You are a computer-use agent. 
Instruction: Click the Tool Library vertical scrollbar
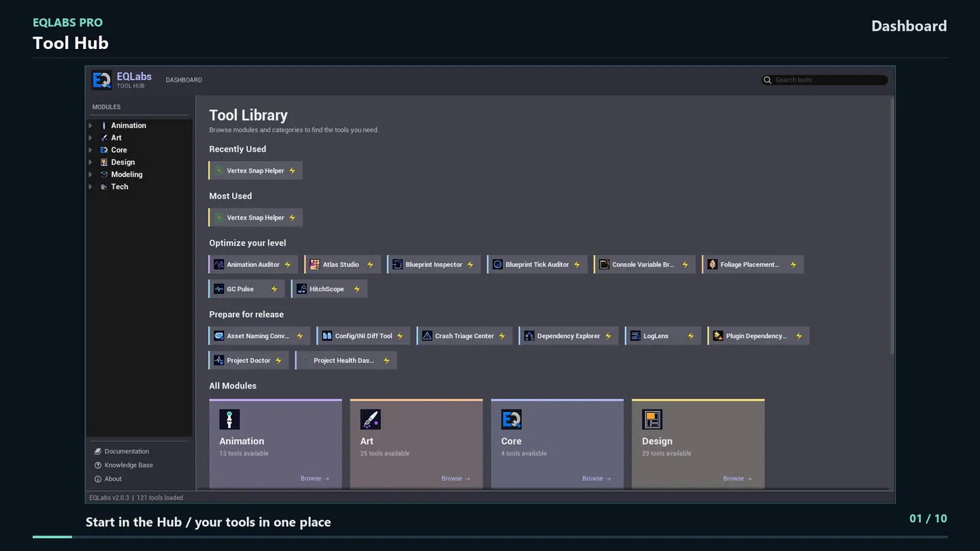point(892,226)
